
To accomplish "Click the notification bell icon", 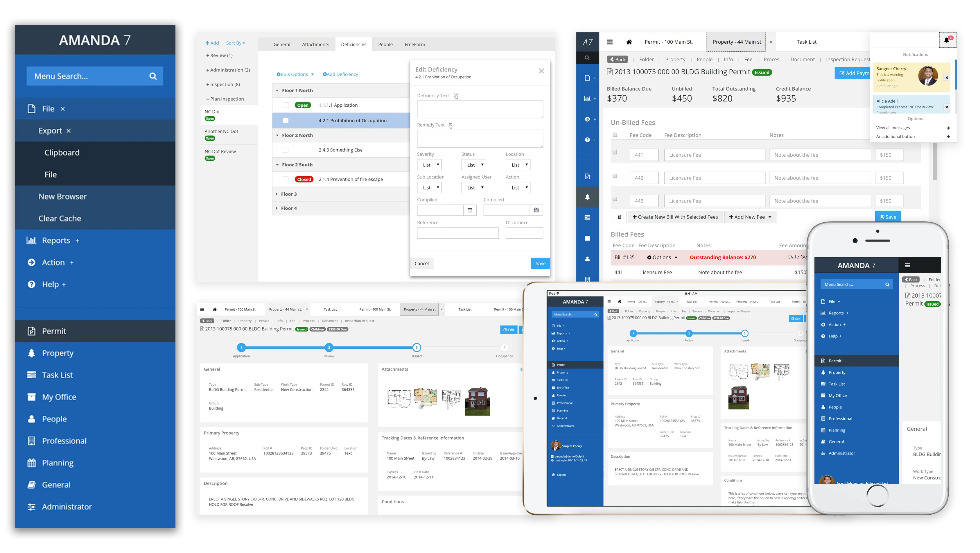I will click(x=947, y=40).
